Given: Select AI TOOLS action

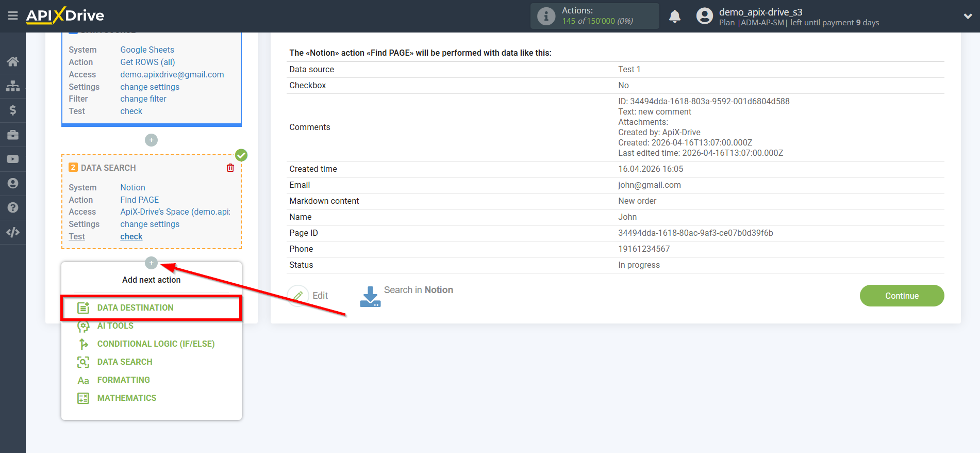Looking at the screenshot, I should click(x=115, y=326).
